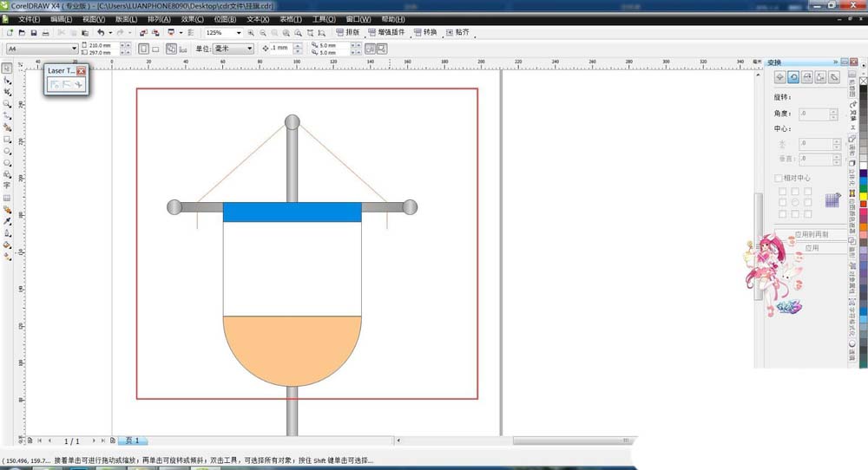Switch to Rotate mode in Transform docker
This screenshot has height=470, width=868.
(793, 77)
